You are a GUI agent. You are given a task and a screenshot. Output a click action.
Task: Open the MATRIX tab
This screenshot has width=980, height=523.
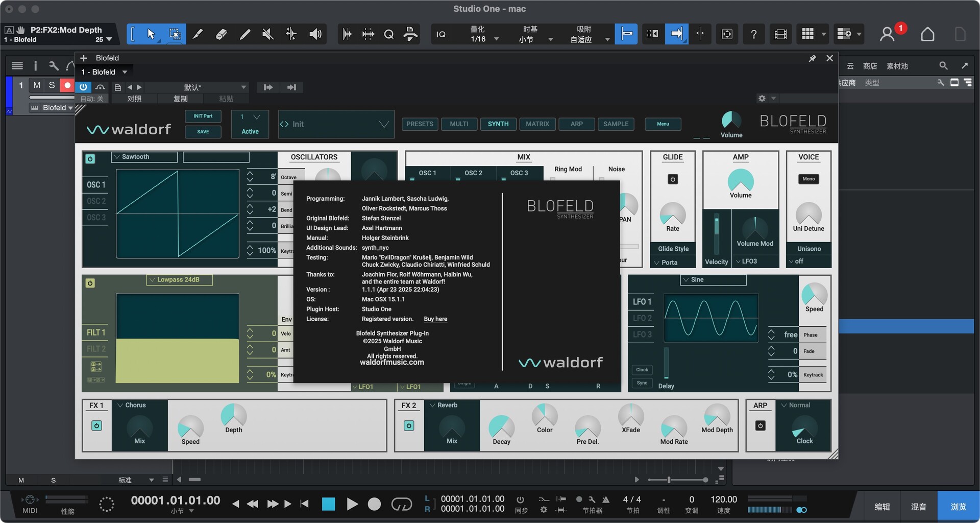(537, 124)
